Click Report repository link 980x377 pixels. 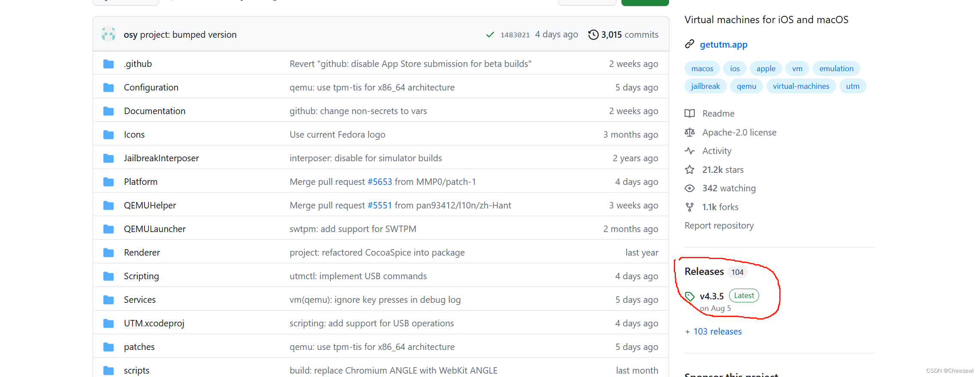[x=719, y=226]
